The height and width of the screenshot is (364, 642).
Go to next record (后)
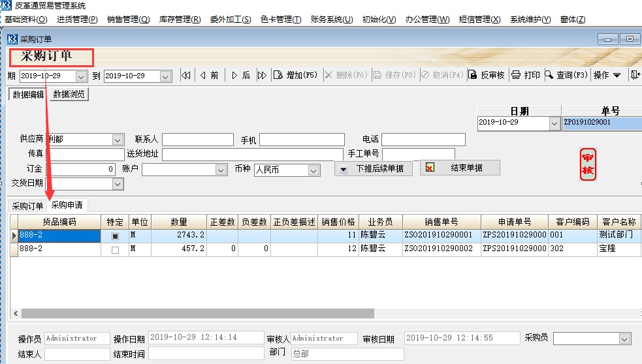pyautogui.click(x=241, y=75)
